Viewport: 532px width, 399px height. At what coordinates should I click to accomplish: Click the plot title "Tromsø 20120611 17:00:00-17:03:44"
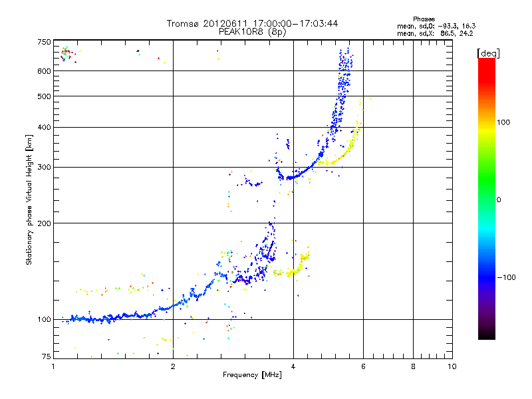252,23
